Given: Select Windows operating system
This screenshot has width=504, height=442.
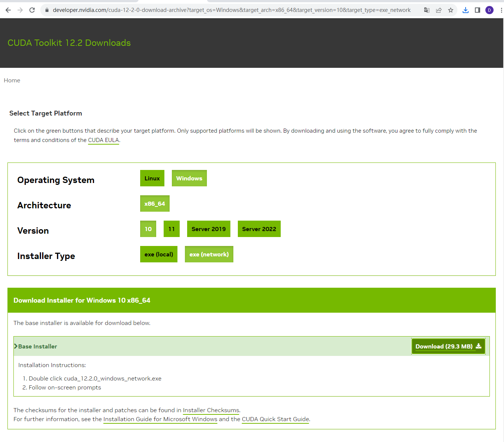Looking at the screenshot, I should pos(189,178).
